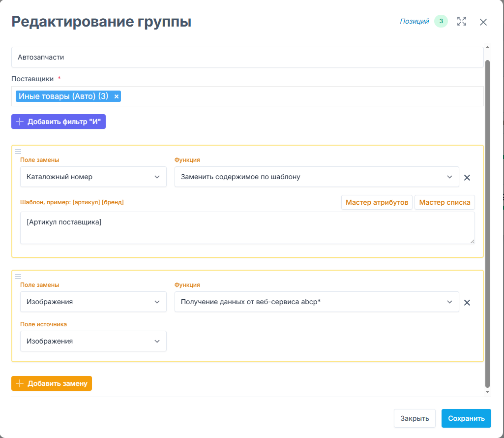The width and height of the screenshot is (504, 438).
Task: Save changes with 'Сохранить' button
Action: tap(466, 418)
